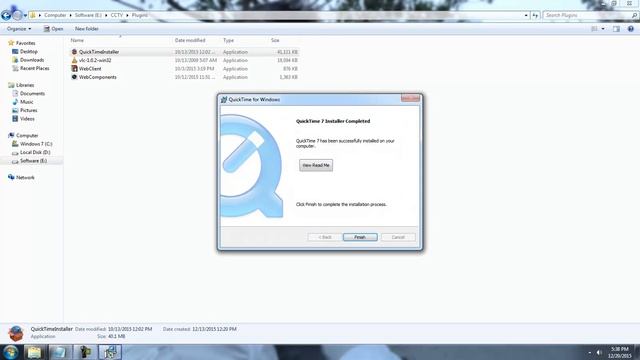Select Network in the navigation pane
640x360 pixels.
25,178
